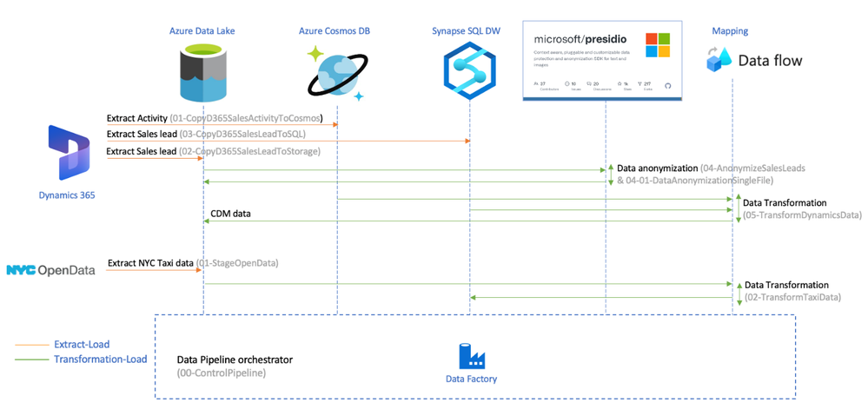
Task: Click "& 04-01-DataAnonymizationSingleFile)" text
Action: tap(695, 181)
